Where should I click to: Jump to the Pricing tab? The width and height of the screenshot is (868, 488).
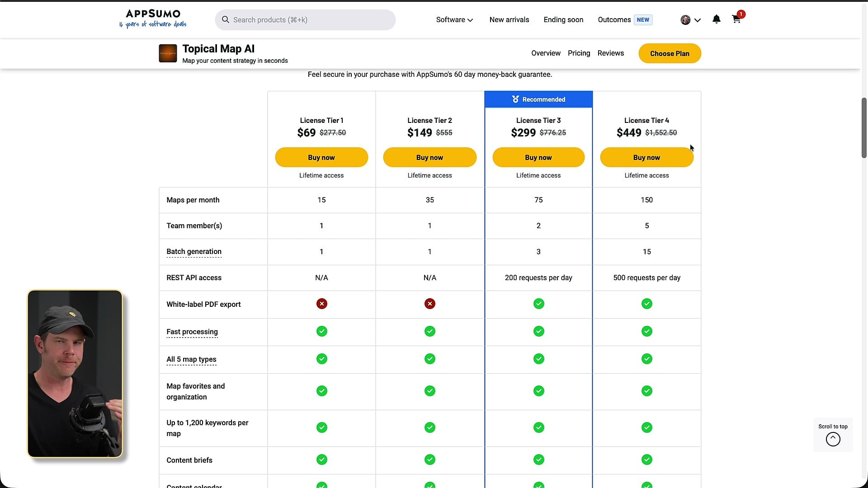pos(579,53)
